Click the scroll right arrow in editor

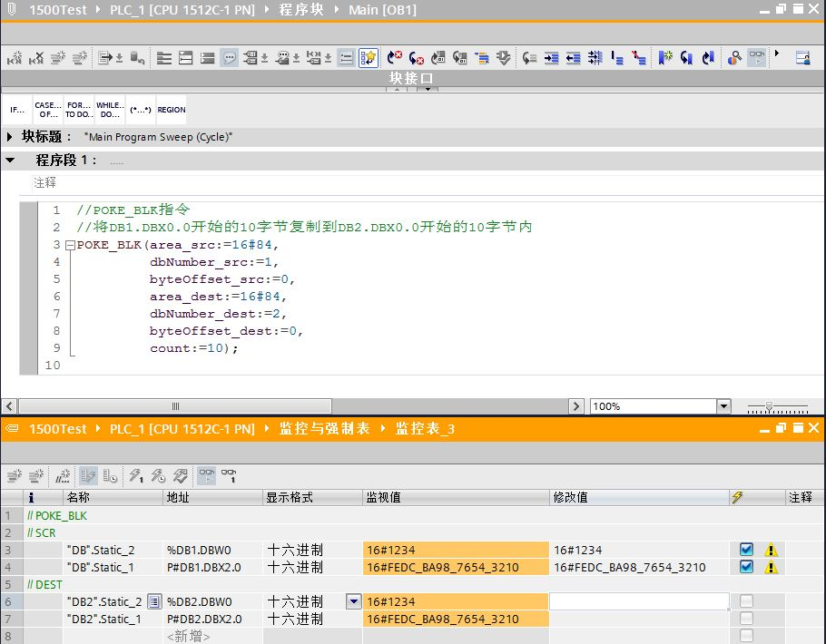tap(575, 406)
